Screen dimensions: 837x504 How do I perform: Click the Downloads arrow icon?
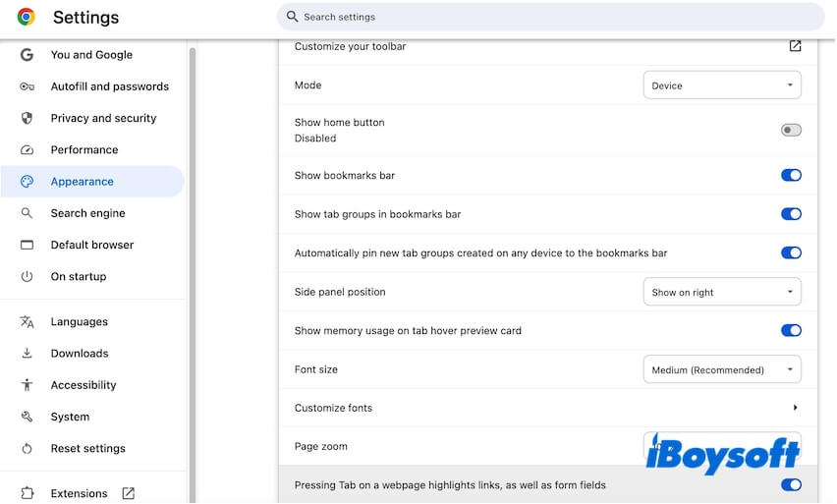(27, 354)
